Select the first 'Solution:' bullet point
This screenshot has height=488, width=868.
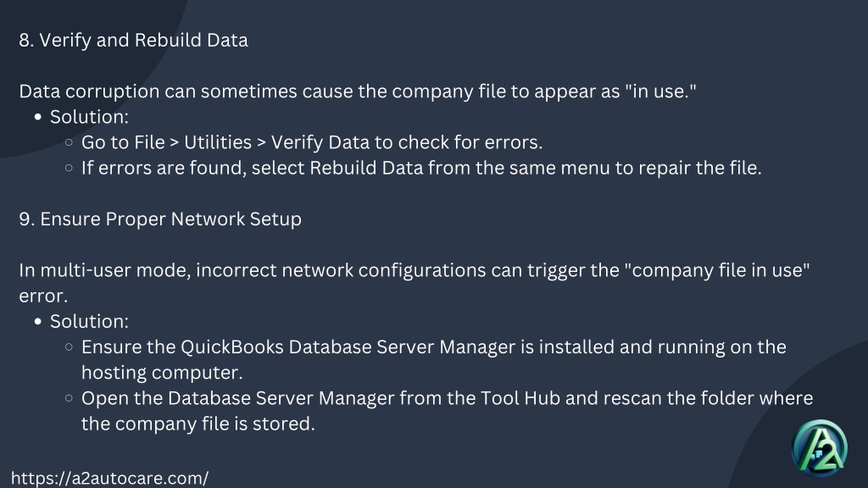89,117
